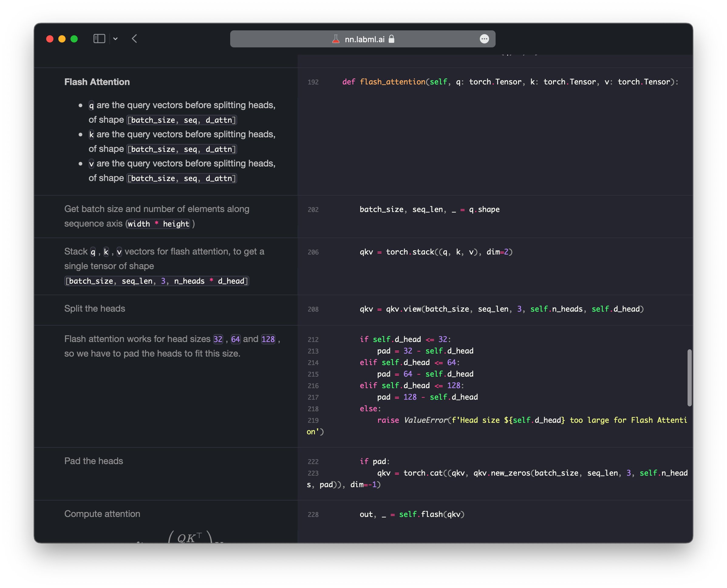Click the 'Split the heads' section text
The image size is (727, 588).
pyautogui.click(x=94, y=309)
